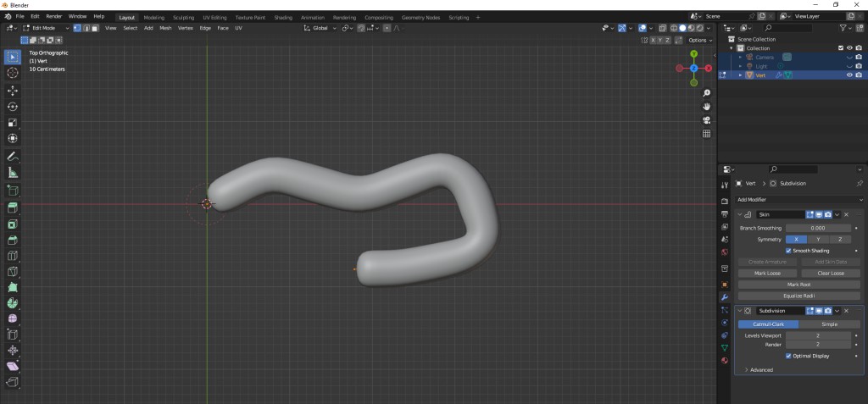Click the Levels Viewport value field

pos(818,335)
